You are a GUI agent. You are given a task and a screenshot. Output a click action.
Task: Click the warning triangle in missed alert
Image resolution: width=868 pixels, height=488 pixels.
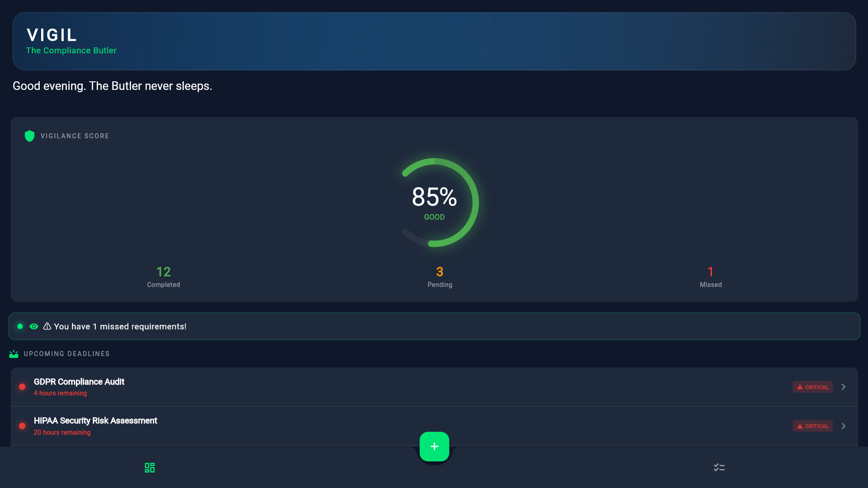coord(47,326)
